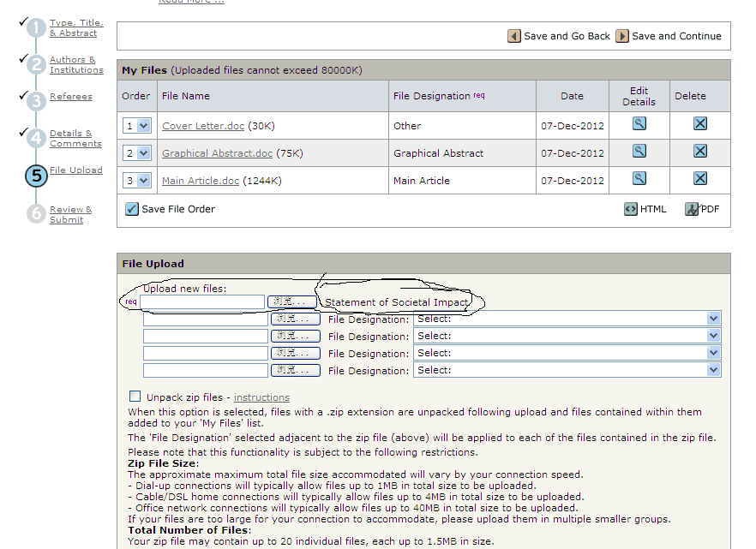The width and height of the screenshot is (756, 549).
Task: Click Save File Order label
Action: tap(178, 209)
